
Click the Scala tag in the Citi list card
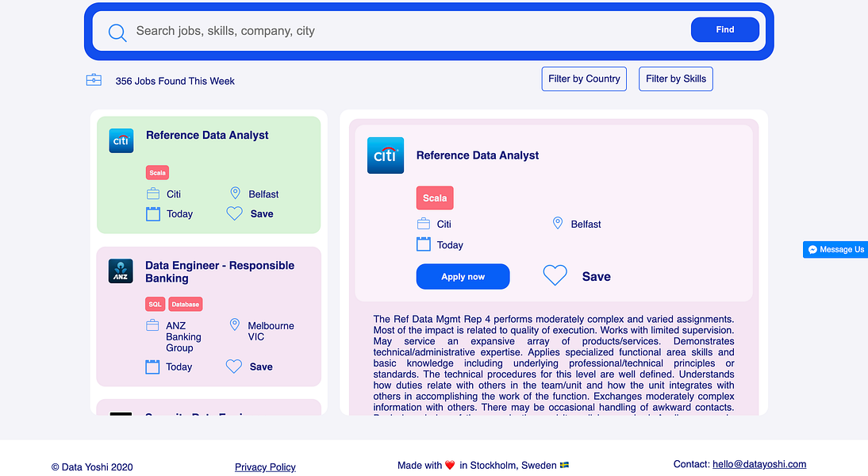[157, 173]
